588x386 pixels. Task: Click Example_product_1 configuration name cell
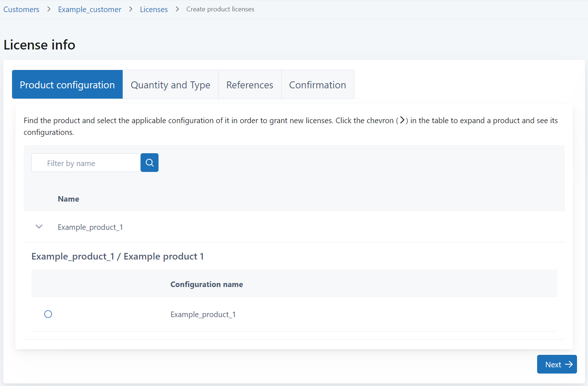pyautogui.click(x=203, y=315)
